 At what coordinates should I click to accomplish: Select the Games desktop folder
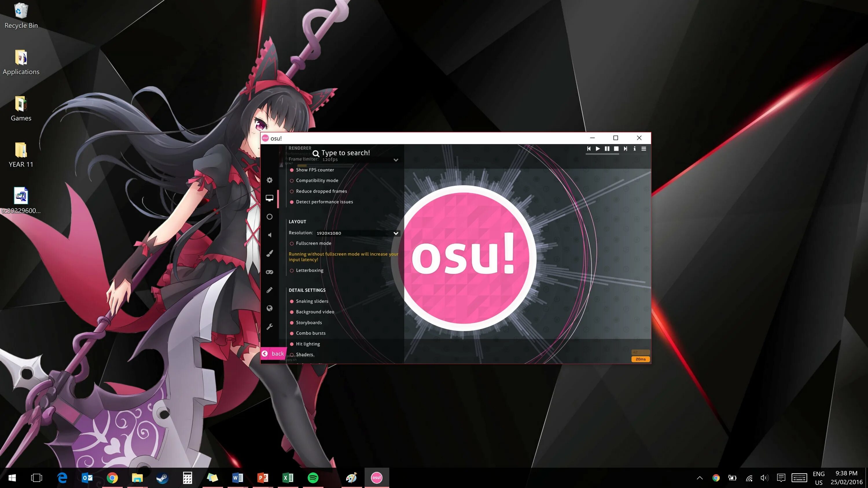click(x=21, y=108)
